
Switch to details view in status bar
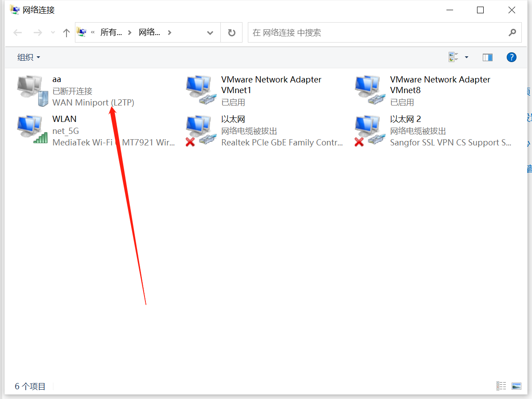tap(501, 386)
